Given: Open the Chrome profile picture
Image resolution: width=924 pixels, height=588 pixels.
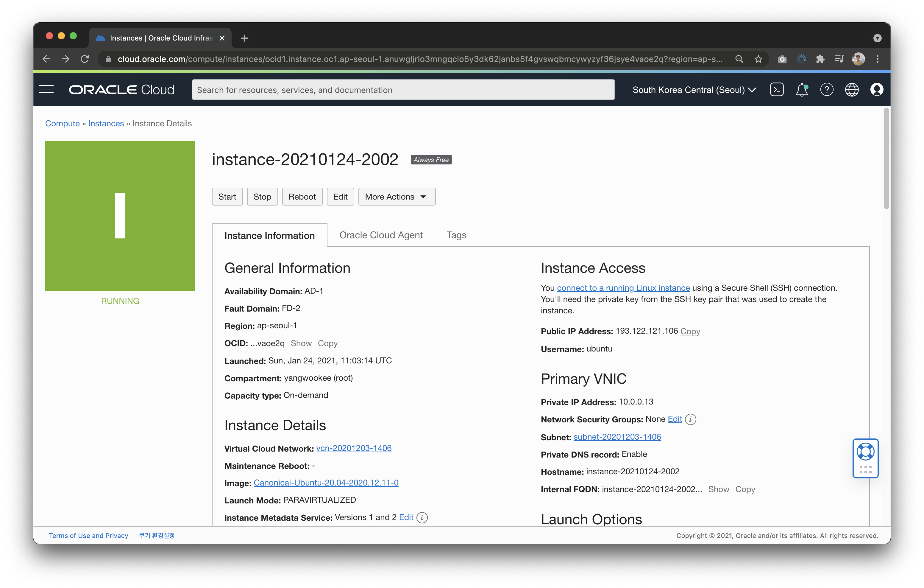Looking at the screenshot, I should click(x=858, y=59).
